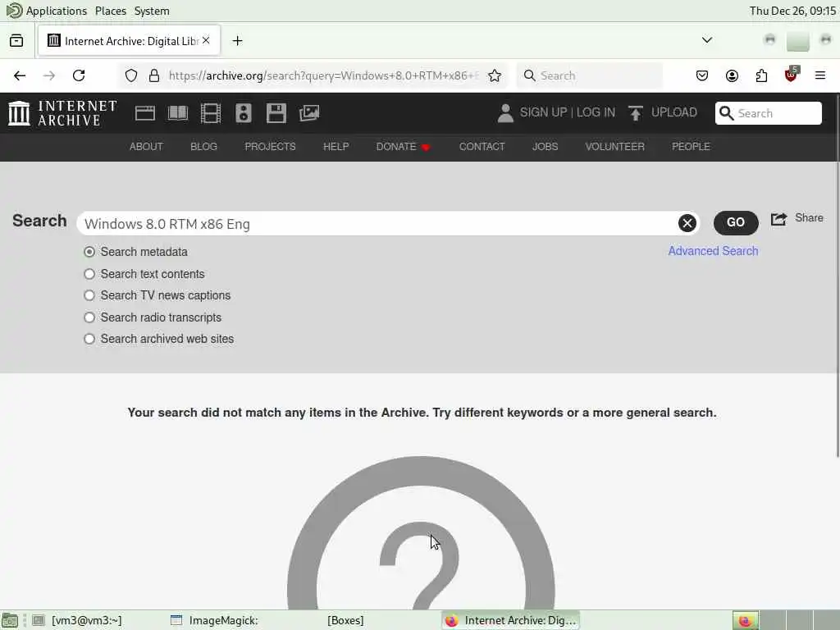The height and width of the screenshot is (630, 840).
Task: Click the user avatar icon
Action: click(505, 113)
